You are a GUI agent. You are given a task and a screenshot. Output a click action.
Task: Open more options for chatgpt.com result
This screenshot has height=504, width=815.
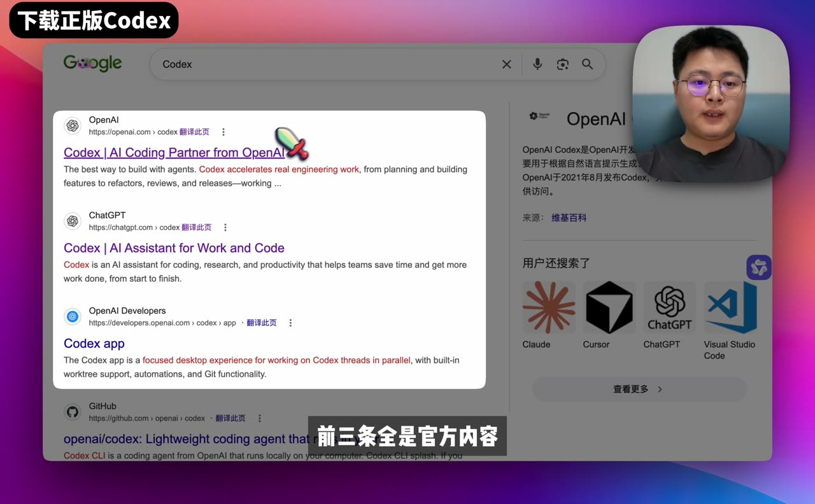pyautogui.click(x=225, y=228)
